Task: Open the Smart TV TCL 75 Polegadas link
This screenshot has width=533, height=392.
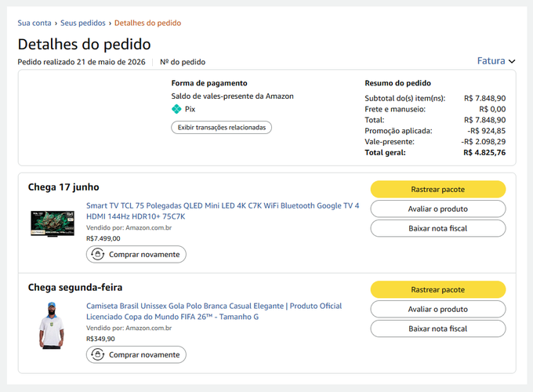Action: click(223, 211)
